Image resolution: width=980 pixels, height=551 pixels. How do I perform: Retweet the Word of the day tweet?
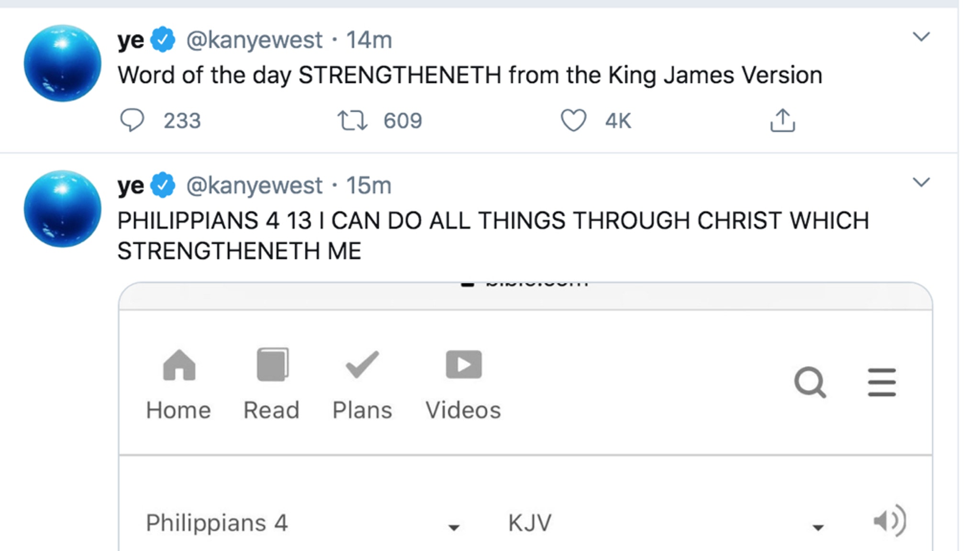[353, 120]
